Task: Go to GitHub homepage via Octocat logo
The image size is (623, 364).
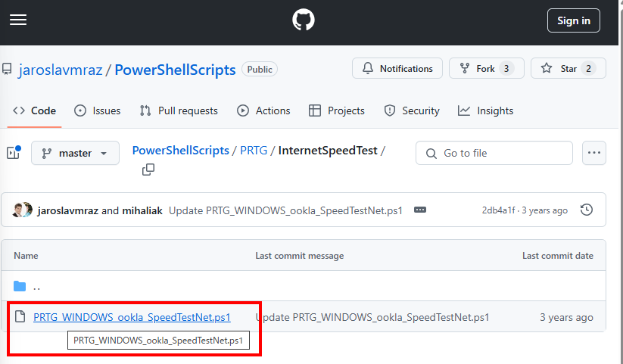Action: click(x=304, y=20)
